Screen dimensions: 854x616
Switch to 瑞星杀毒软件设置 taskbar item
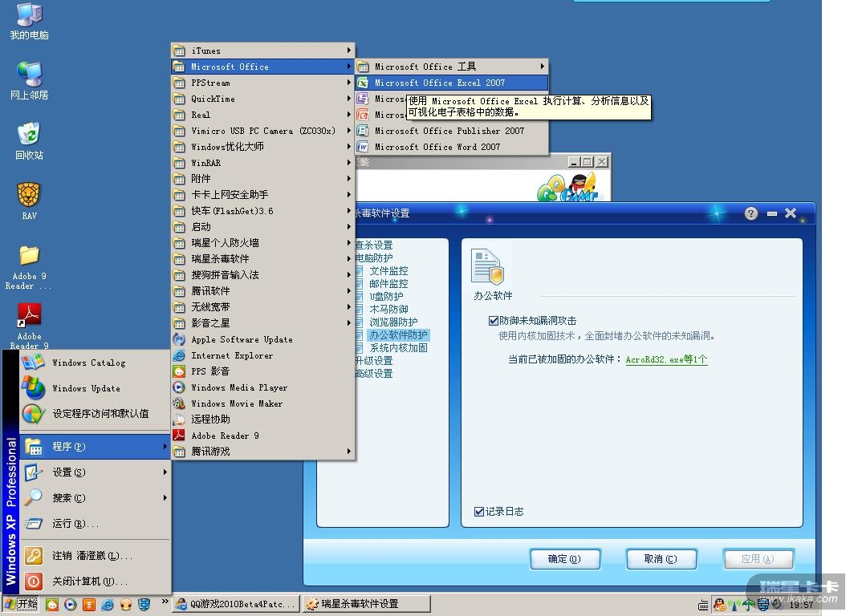367,604
